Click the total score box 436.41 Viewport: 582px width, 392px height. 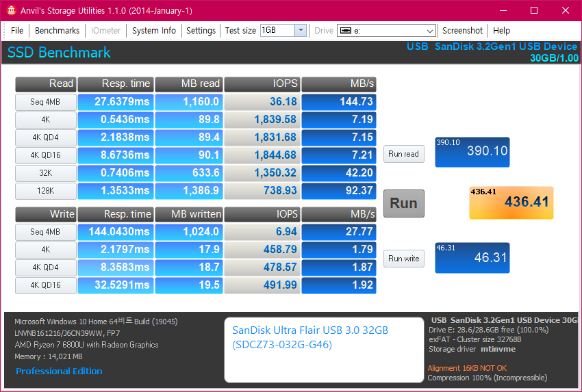511,202
